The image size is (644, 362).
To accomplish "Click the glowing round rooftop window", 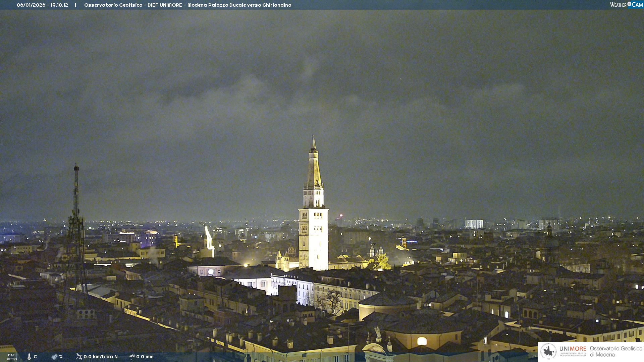I will [211, 272].
